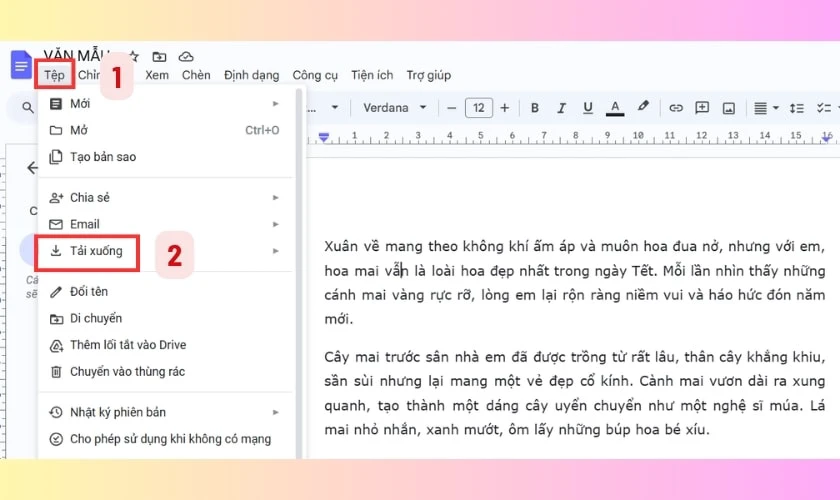This screenshot has width=840, height=500.
Task: Open the Xem menu
Action: [x=157, y=75]
